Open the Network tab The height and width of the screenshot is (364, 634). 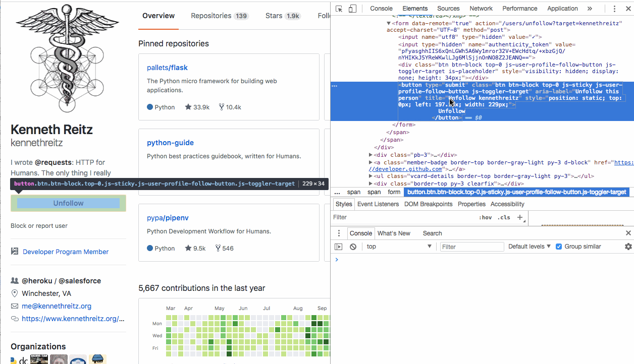point(481,9)
